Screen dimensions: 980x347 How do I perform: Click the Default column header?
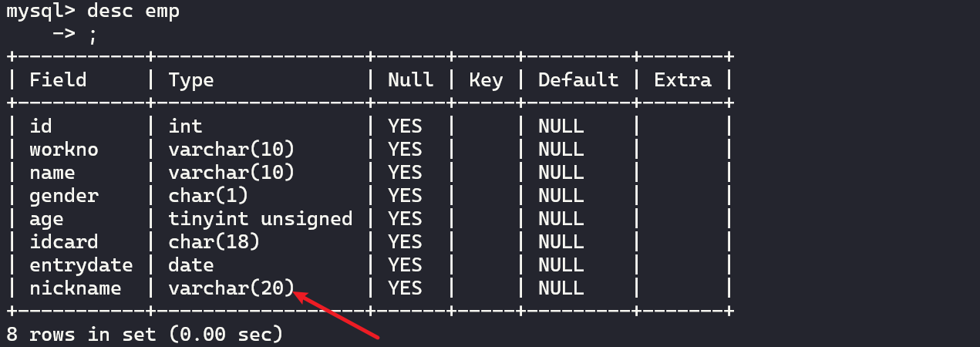(578, 80)
